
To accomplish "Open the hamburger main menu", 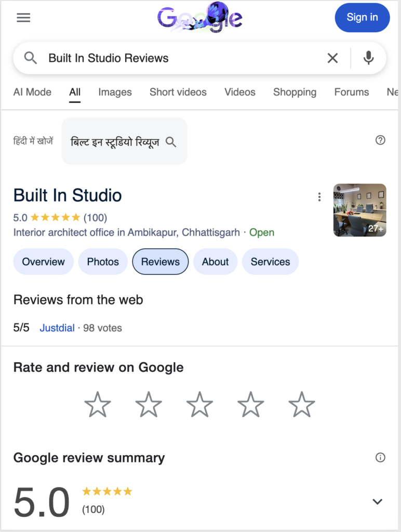I will (x=23, y=17).
